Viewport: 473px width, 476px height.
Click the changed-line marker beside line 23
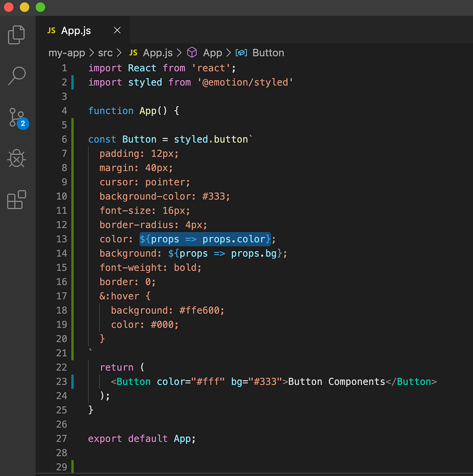coord(73,382)
